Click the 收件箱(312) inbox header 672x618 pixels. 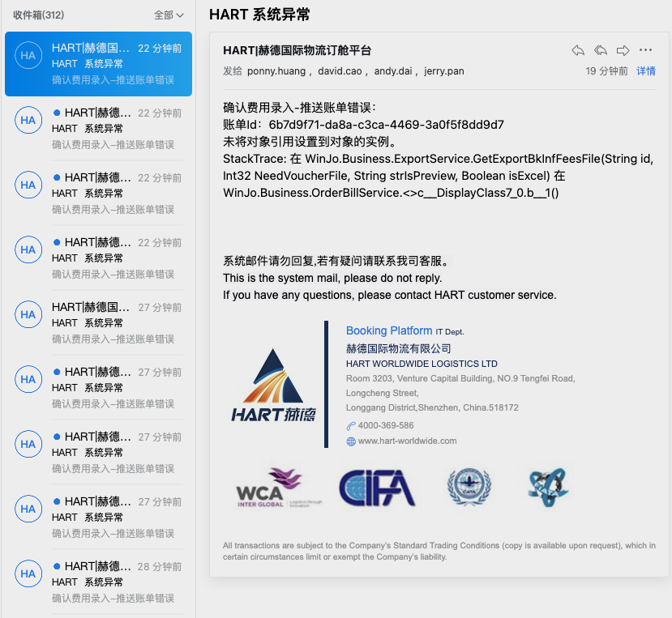coord(39,15)
